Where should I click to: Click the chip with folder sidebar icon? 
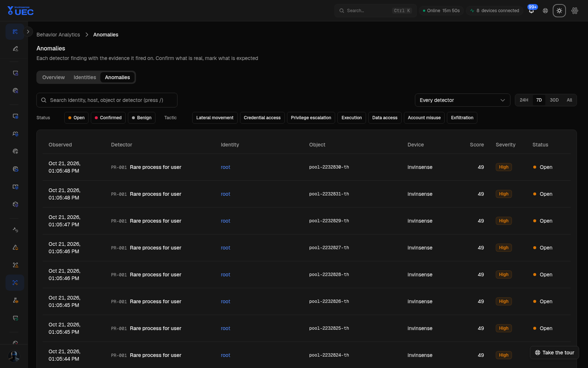tap(15, 169)
